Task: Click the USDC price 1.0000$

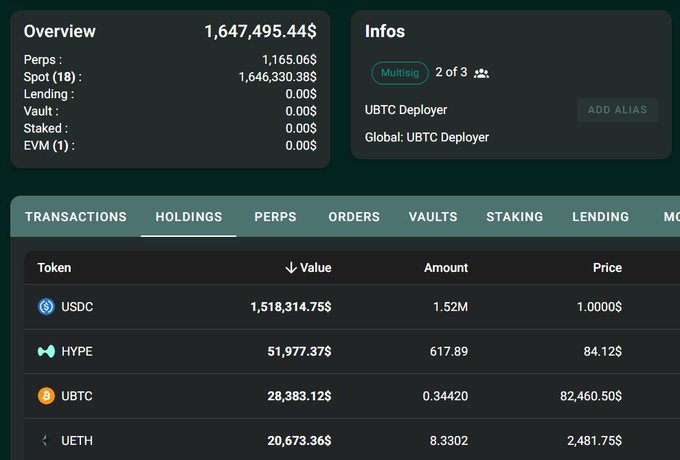Action: coord(599,307)
